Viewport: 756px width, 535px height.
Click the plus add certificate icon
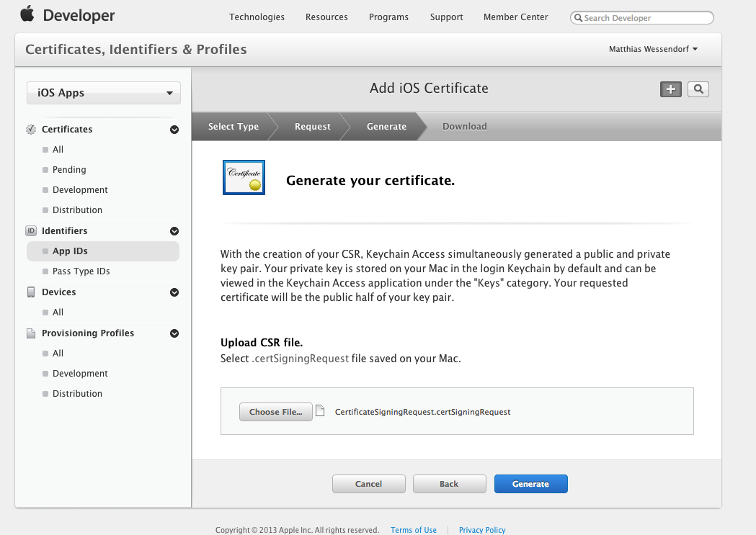(x=671, y=89)
